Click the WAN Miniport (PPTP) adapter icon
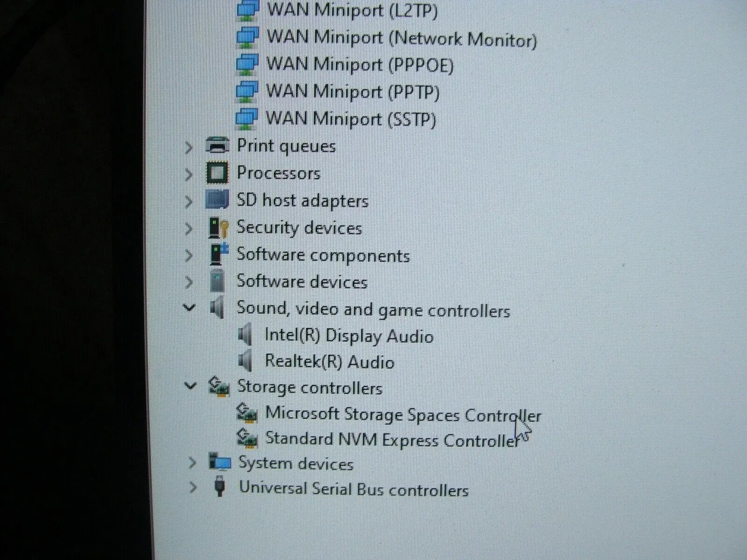The width and height of the screenshot is (747, 560). [x=247, y=91]
